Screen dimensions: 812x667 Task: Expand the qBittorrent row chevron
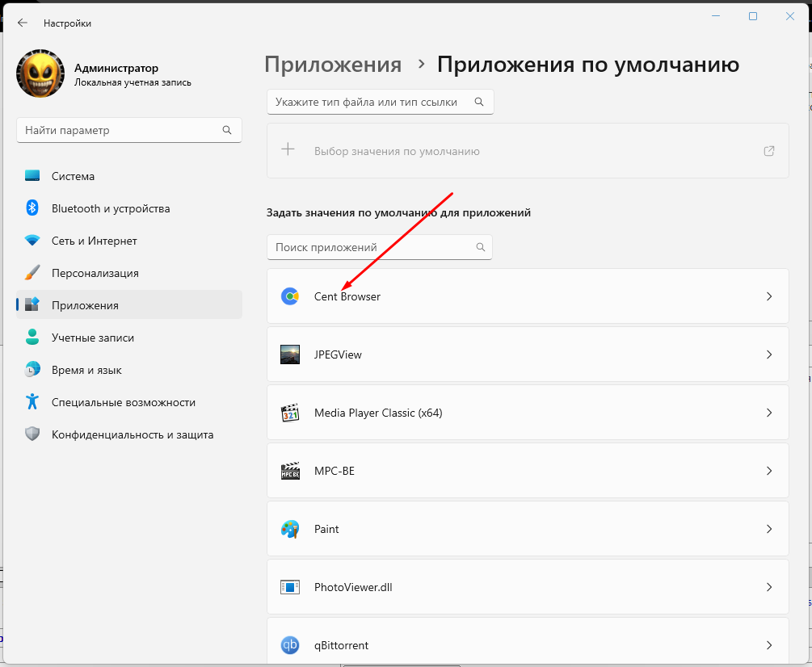click(x=769, y=645)
